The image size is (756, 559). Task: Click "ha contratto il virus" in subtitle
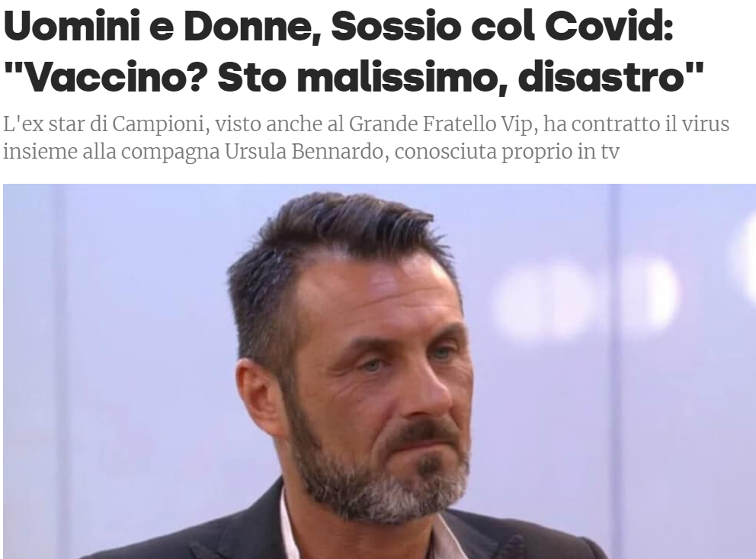coord(636,124)
